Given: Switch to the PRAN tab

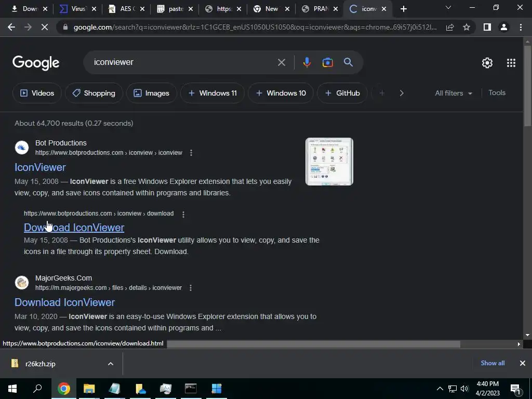Looking at the screenshot, I should (x=319, y=9).
